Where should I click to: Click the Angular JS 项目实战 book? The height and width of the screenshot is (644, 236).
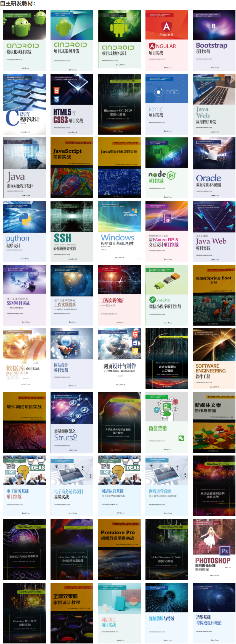[167, 41]
